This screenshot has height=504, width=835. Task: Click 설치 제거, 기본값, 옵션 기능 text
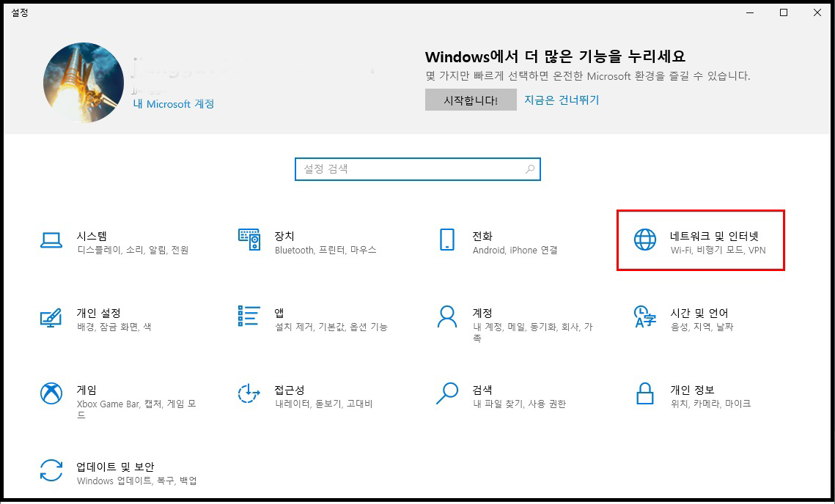[331, 327]
